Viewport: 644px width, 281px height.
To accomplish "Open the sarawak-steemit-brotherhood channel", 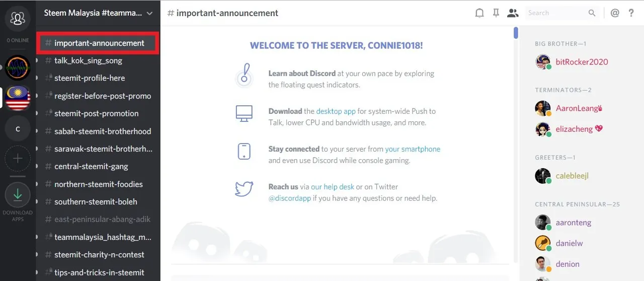I will [x=98, y=149].
